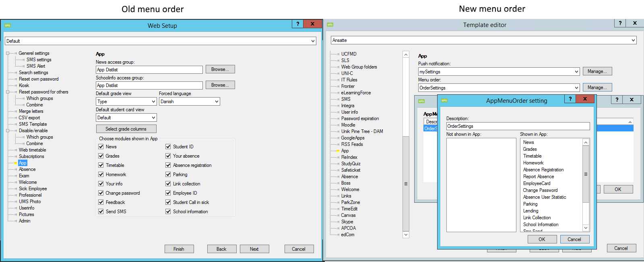
Task: Click the Template editor help question mark
Action: (x=620, y=23)
